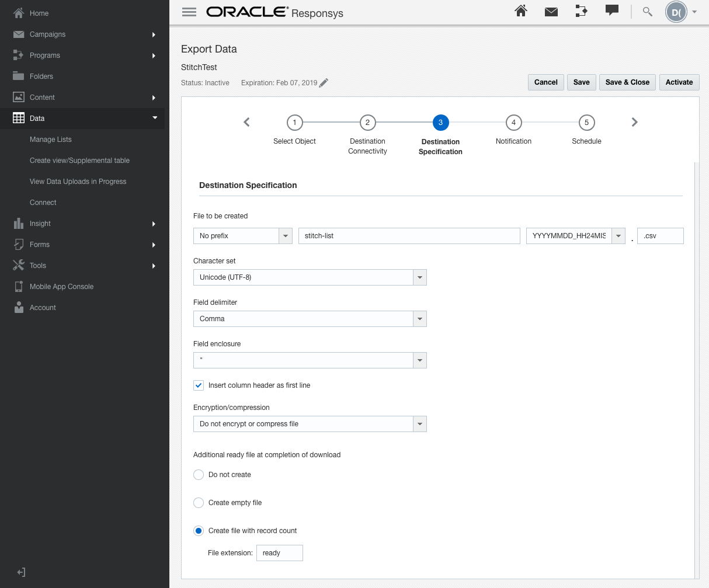The image size is (709, 588).
Task: Open the messages envelope icon in the top bar
Action: coord(551,11)
